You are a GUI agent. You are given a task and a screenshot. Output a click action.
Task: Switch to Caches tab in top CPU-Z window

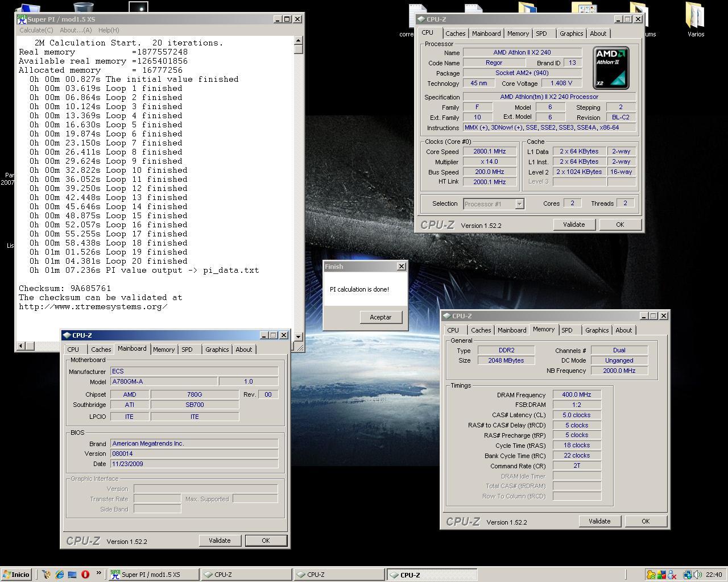click(455, 34)
